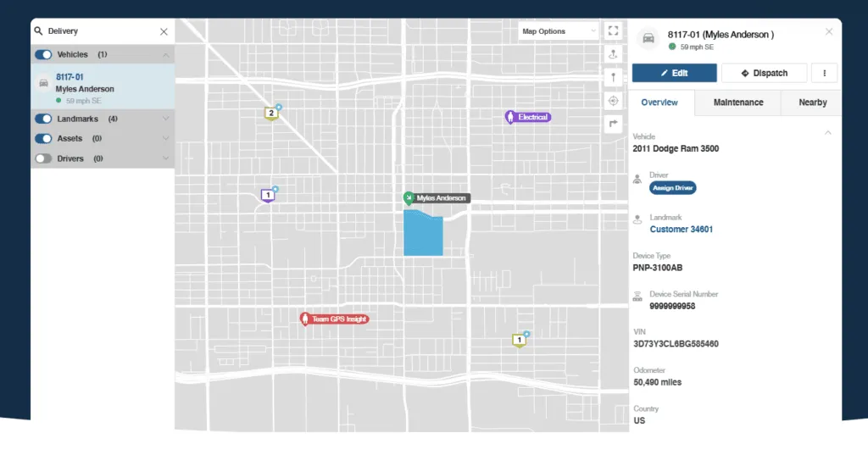The width and height of the screenshot is (868, 466).
Task: Click into the Delivery search field
Action: click(97, 31)
